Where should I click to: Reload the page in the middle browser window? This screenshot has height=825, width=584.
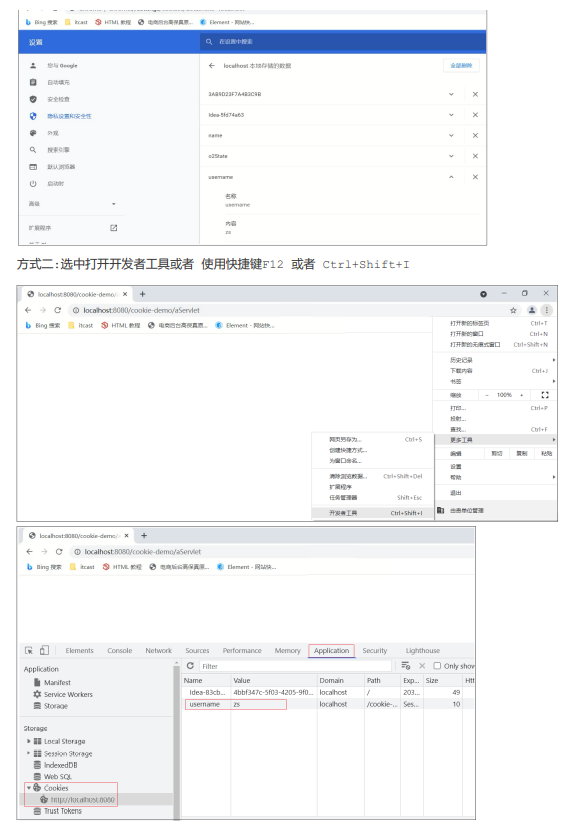click(x=57, y=310)
